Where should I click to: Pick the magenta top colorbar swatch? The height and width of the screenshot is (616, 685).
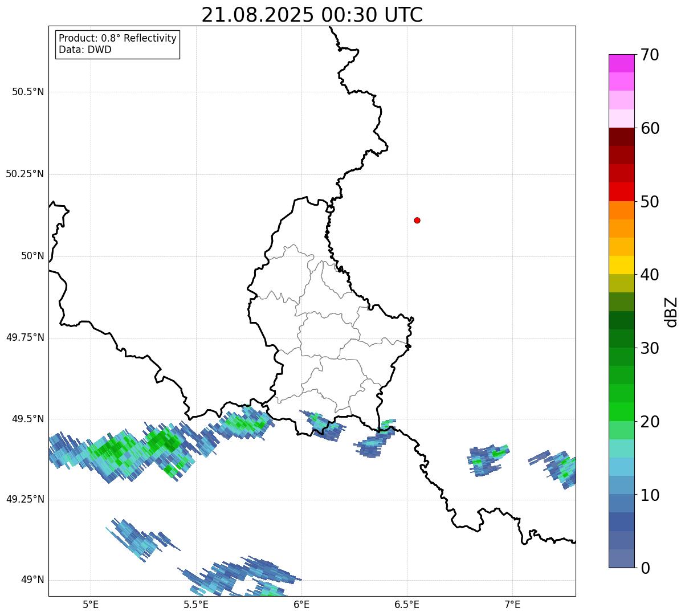[x=621, y=63]
